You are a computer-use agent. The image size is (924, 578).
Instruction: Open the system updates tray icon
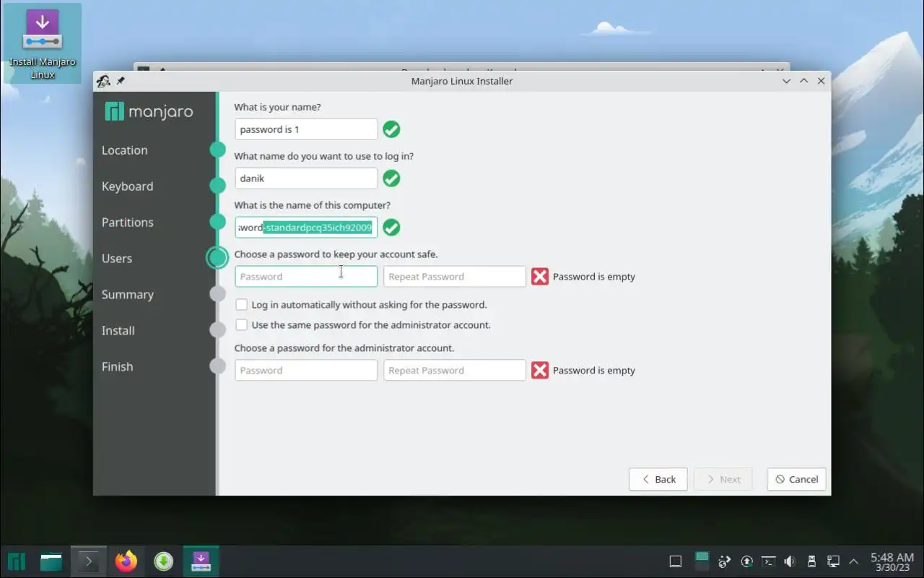[x=747, y=561]
